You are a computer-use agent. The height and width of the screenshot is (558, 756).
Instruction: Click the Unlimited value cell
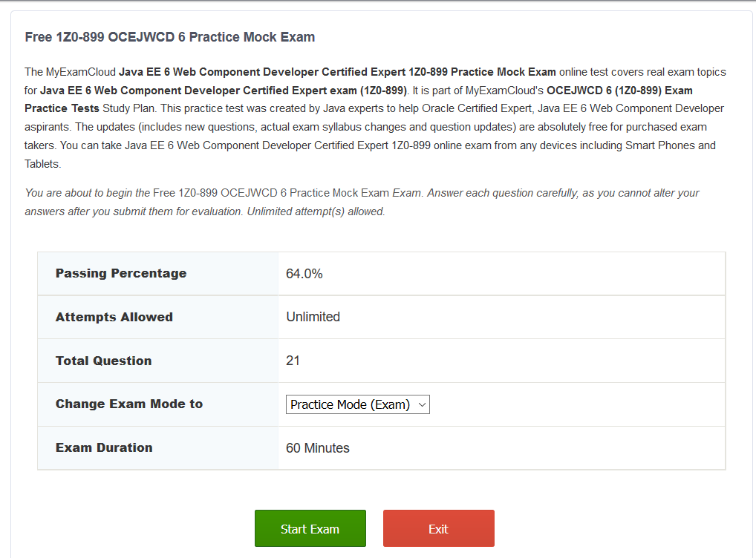point(313,317)
